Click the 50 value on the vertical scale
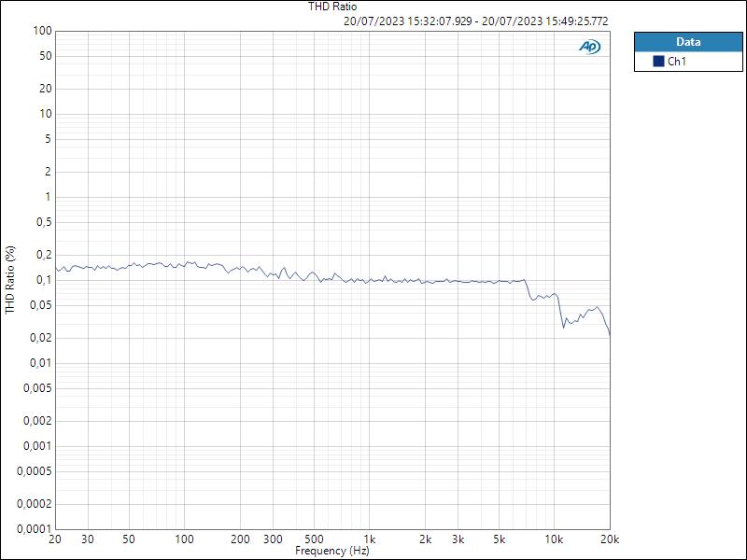The image size is (747, 560). (x=43, y=54)
